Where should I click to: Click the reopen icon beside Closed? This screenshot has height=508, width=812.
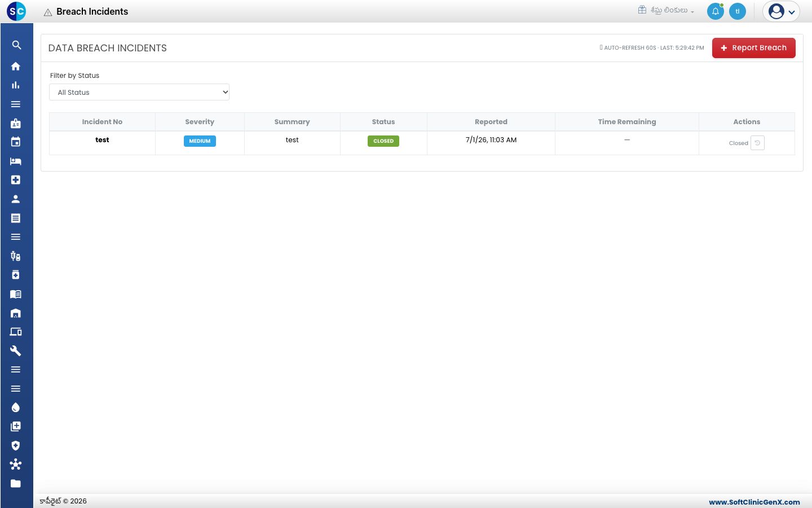(757, 143)
